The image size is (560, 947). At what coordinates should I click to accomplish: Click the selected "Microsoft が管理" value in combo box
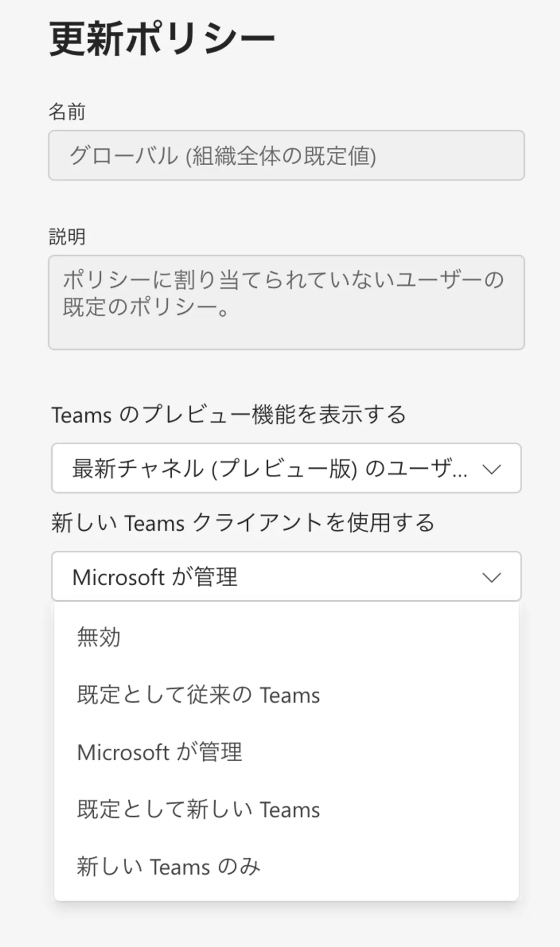click(155, 577)
